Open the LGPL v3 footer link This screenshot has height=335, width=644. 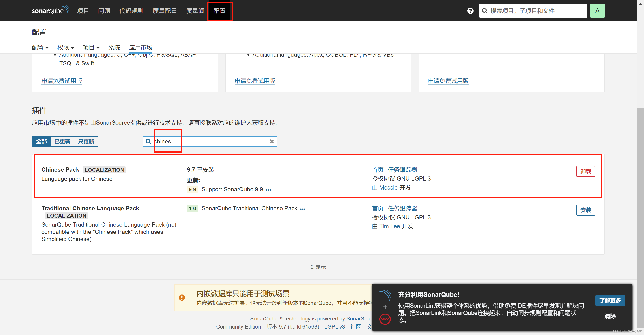click(334, 327)
